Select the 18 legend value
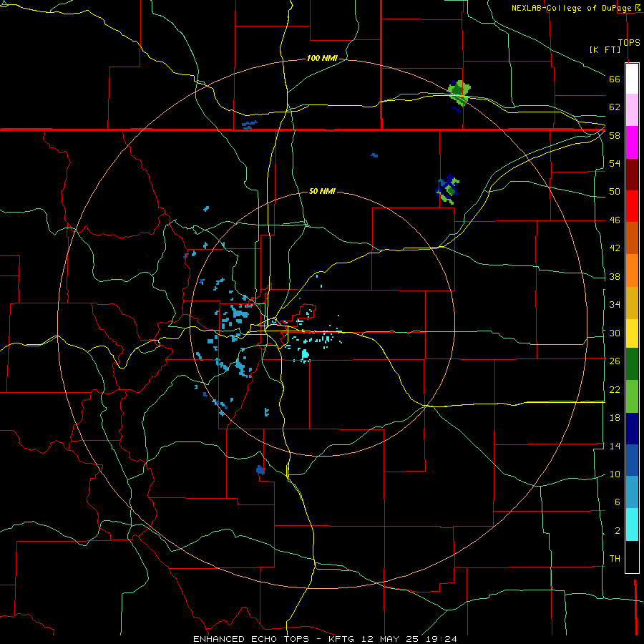 (615, 418)
